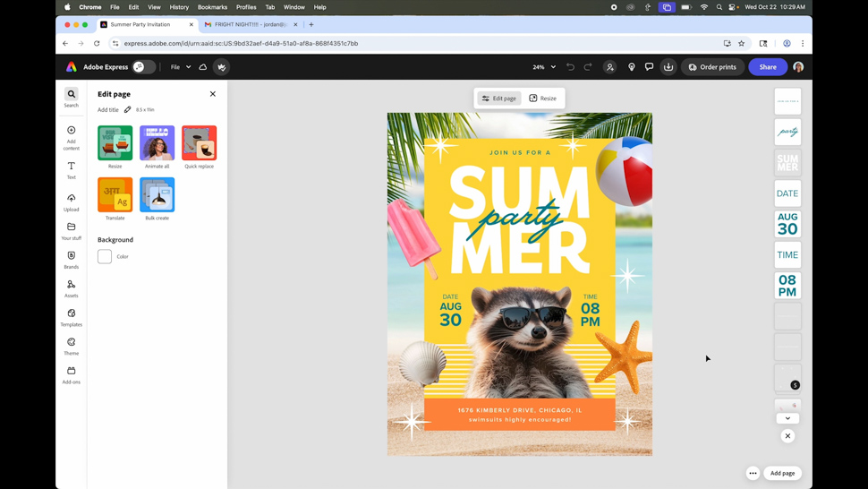Select the AUG 30 layer thumbnail
The image size is (868, 489).
click(x=787, y=224)
